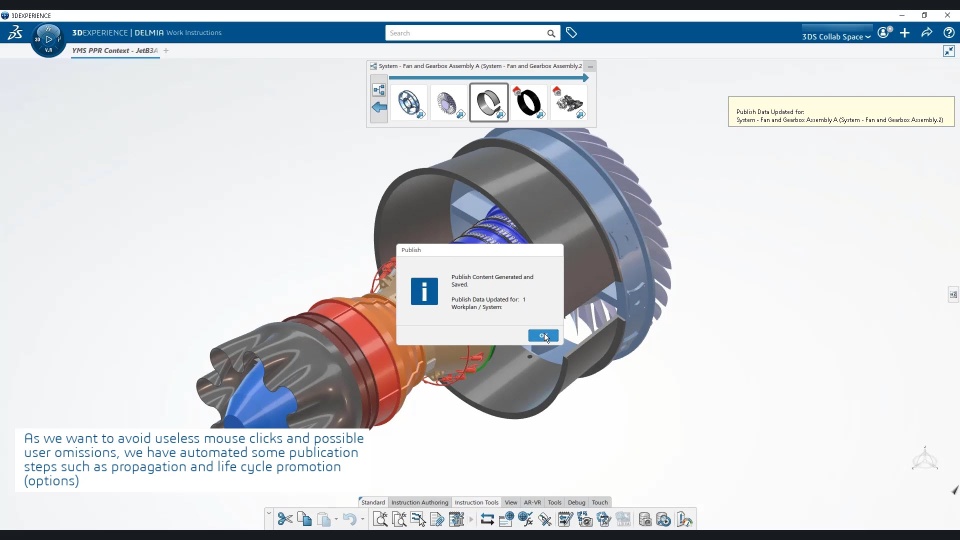Viewport: 960px width, 540px height.
Task: Select the YMS PPR Context tab
Action: pos(115,51)
